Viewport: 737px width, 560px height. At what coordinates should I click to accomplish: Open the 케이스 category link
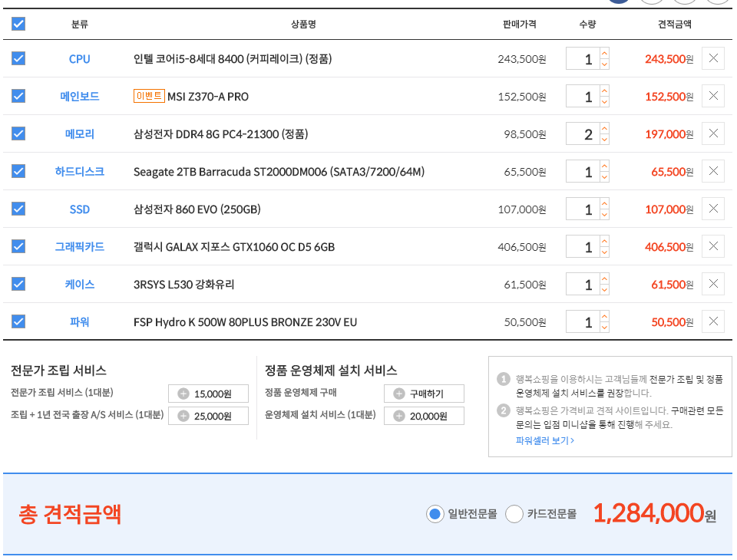click(79, 285)
